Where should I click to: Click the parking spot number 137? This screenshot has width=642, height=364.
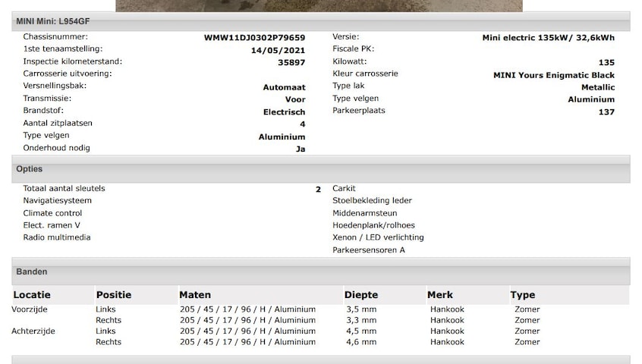[x=606, y=112]
